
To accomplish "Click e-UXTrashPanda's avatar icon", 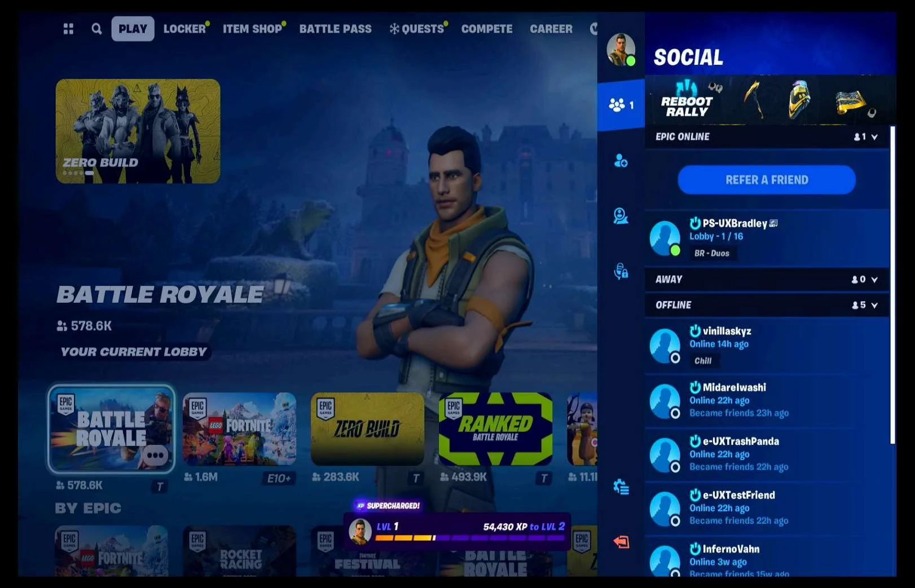I will coord(665,455).
